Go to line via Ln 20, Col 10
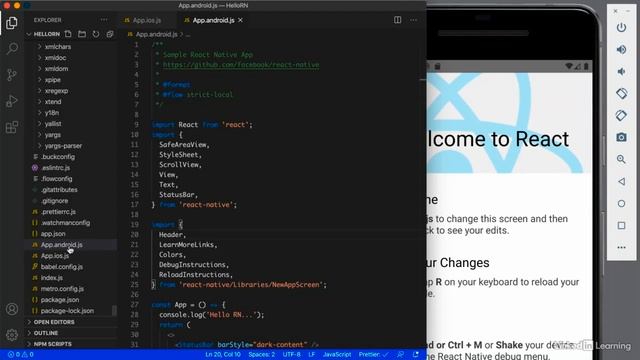The width and height of the screenshot is (640, 360). (x=223, y=354)
